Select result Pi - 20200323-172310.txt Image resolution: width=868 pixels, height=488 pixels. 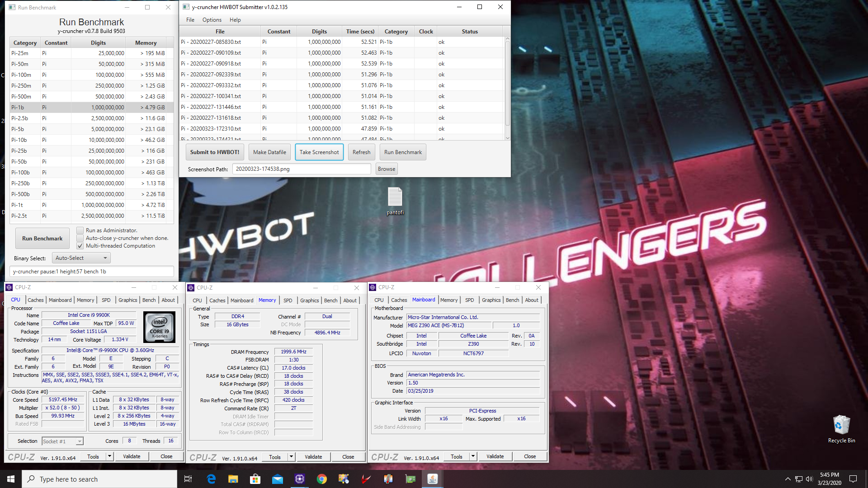(341, 129)
